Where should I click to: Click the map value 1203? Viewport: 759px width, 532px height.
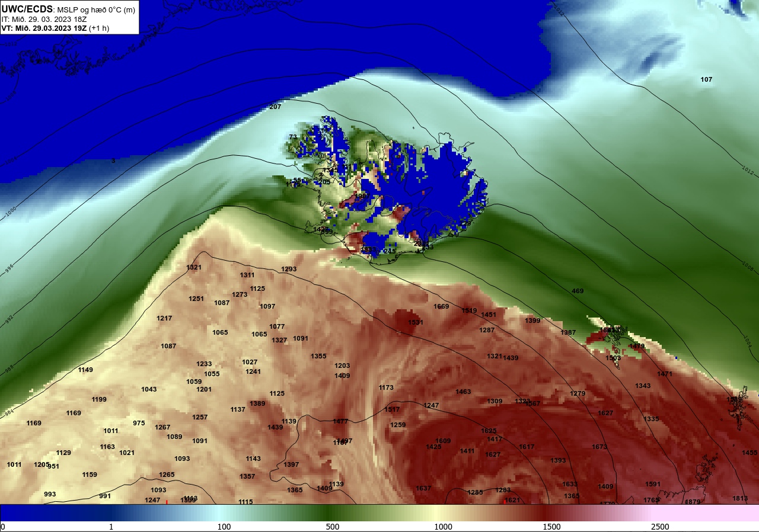(x=342, y=366)
